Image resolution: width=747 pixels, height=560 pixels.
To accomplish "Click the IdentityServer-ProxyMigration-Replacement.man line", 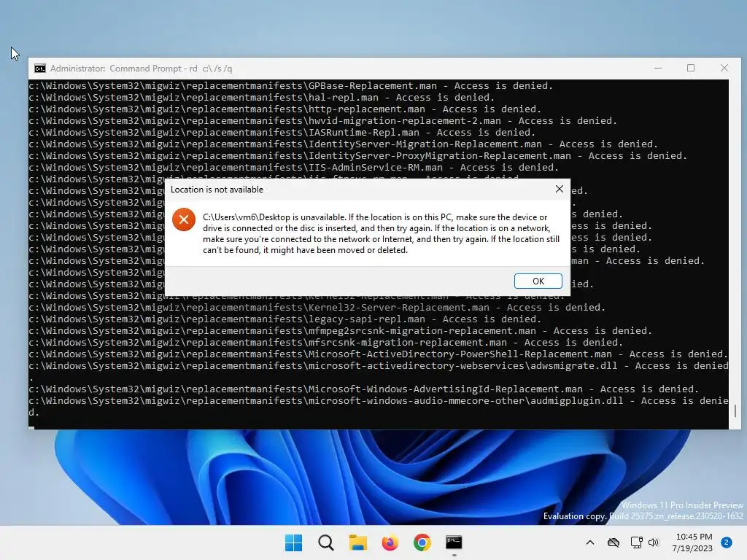I will [x=357, y=156].
